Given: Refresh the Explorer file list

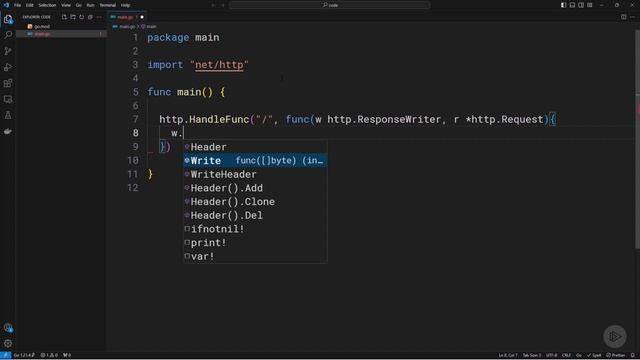Looking at the screenshot, I should (x=82, y=17).
